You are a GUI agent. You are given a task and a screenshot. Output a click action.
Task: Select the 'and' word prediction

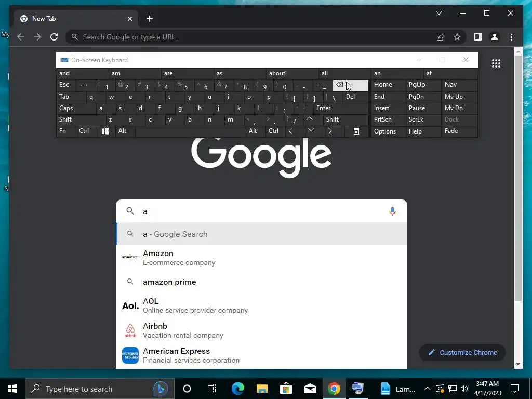tap(82, 73)
